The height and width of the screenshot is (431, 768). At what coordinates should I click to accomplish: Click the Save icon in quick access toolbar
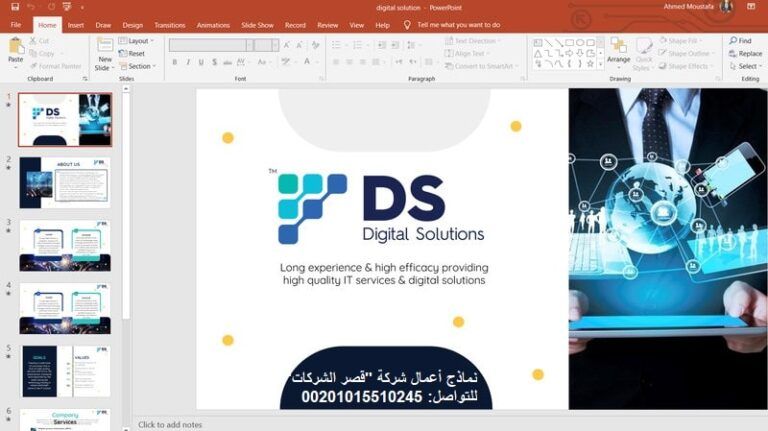tap(15, 7)
